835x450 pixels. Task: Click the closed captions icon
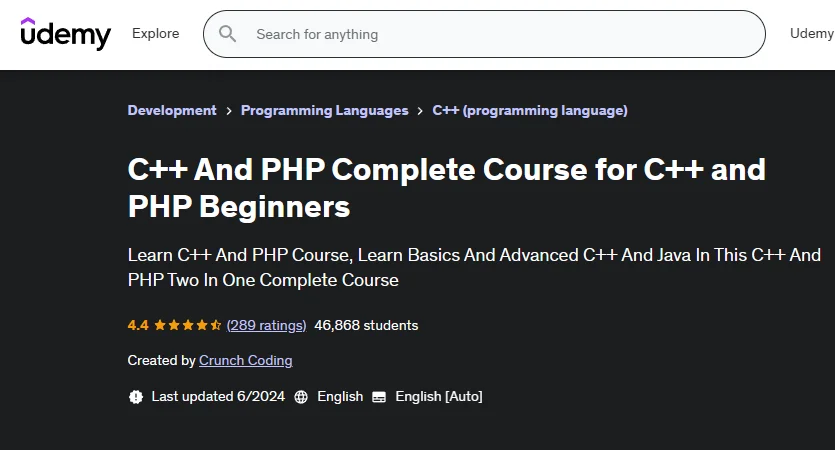(379, 397)
